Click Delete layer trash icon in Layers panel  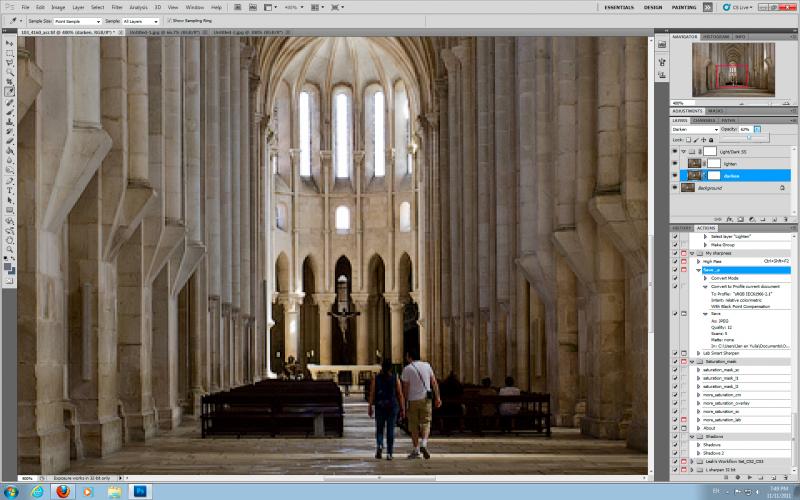point(786,219)
